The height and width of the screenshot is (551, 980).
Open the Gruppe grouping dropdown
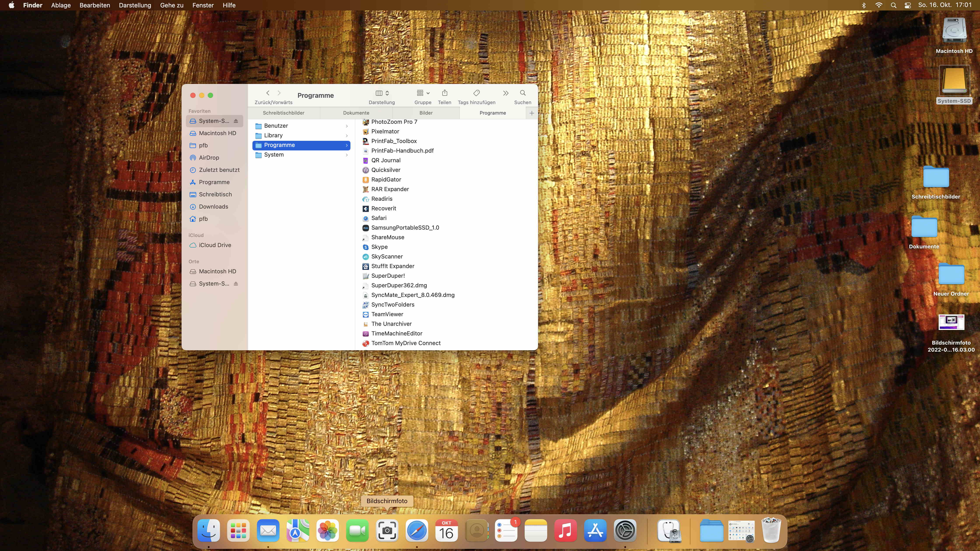click(x=423, y=93)
